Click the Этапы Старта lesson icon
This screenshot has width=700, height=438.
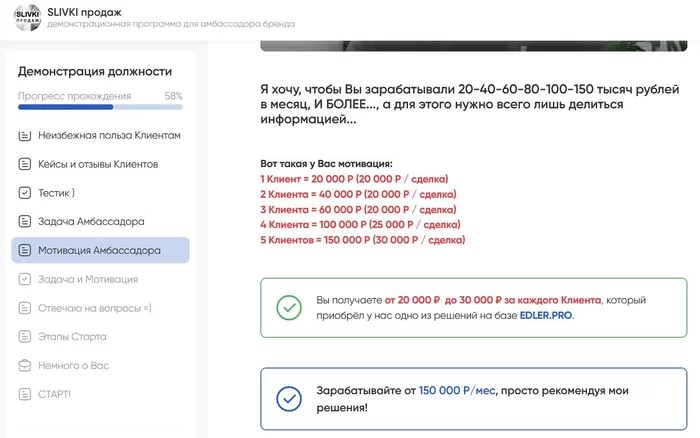pyautogui.click(x=25, y=336)
